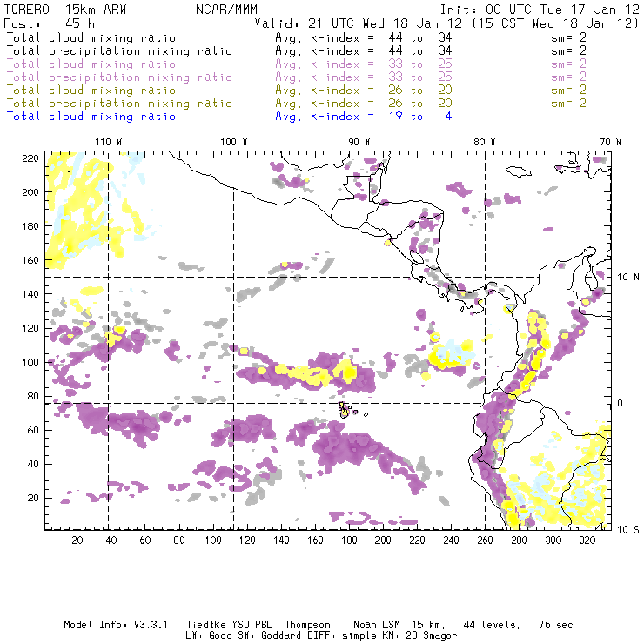644x644 pixels.
Task: Select the 'Fcst: 45 h' forecast hour text
Action: pos(49,23)
